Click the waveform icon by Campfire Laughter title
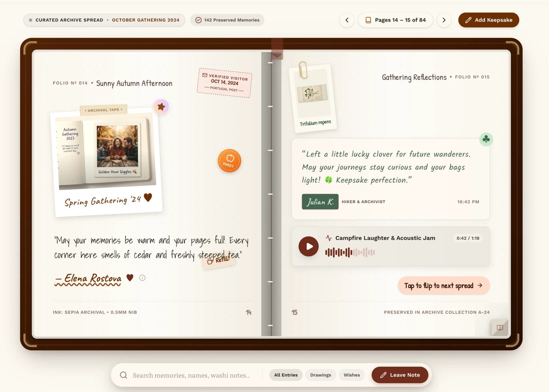The width and height of the screenshot is (549, 392). pyautogui.click(x=329, y=238)
